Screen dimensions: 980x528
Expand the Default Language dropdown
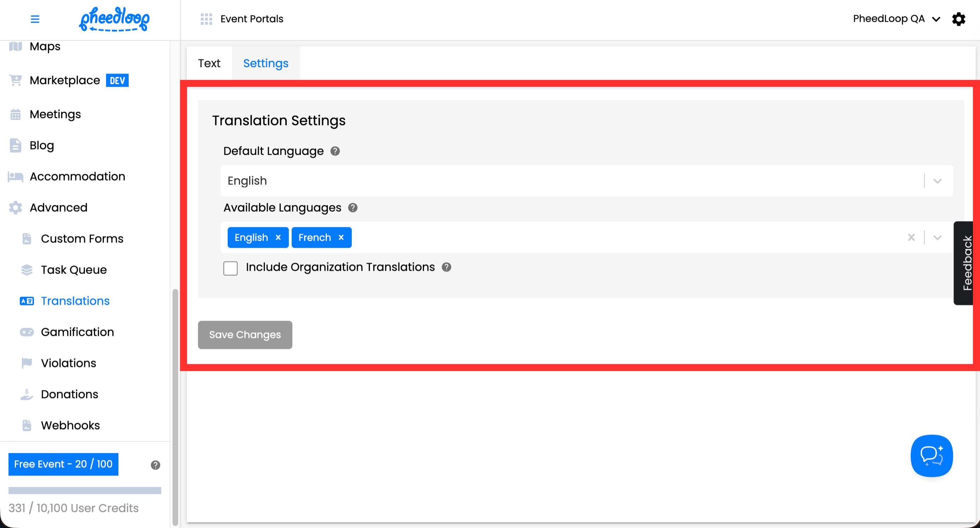[x=937, y=181]
